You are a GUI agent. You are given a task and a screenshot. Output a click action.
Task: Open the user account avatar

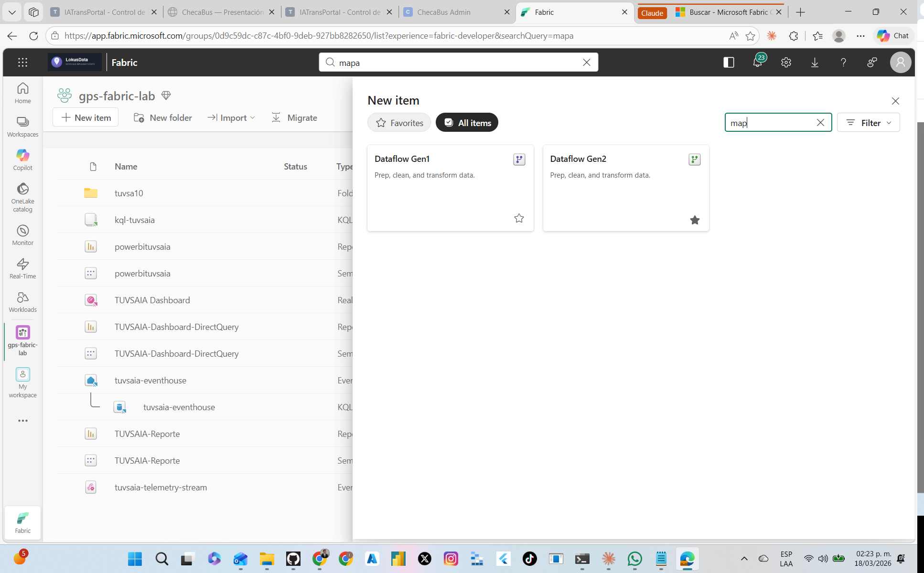(x=901, y=62)
